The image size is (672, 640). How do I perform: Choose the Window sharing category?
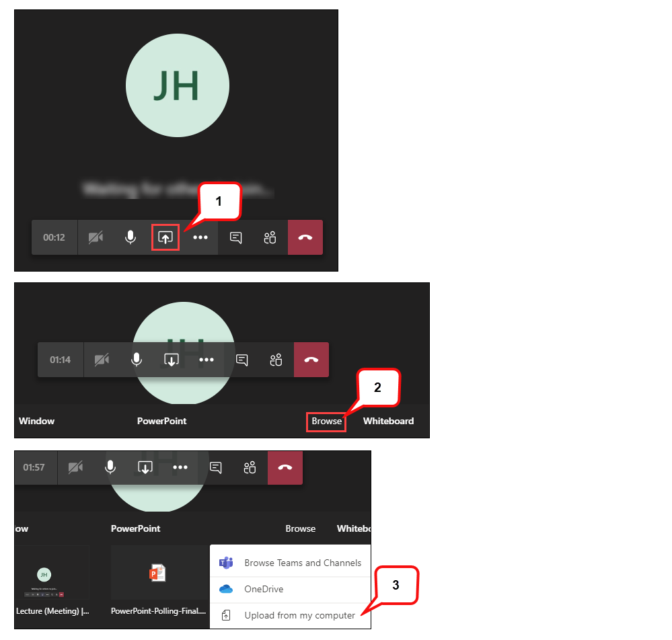(36, 422)
